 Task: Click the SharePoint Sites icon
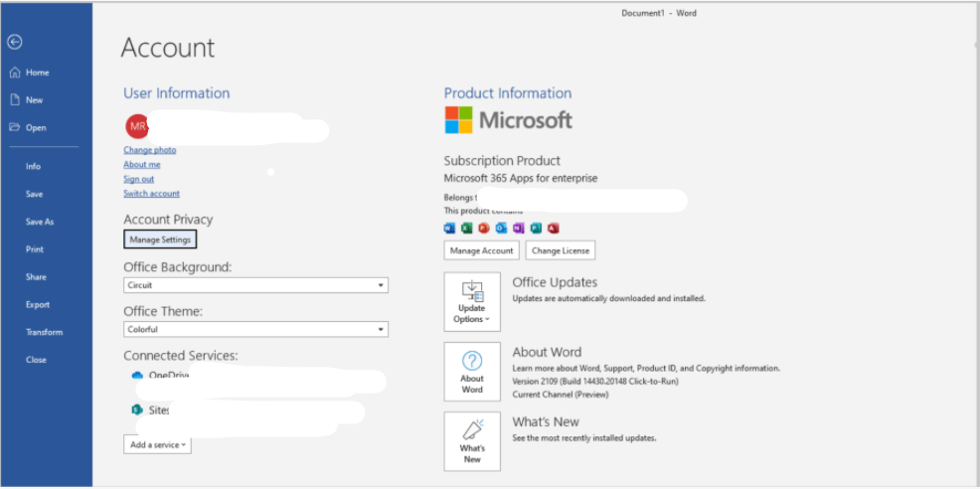[x=137, y=410]
